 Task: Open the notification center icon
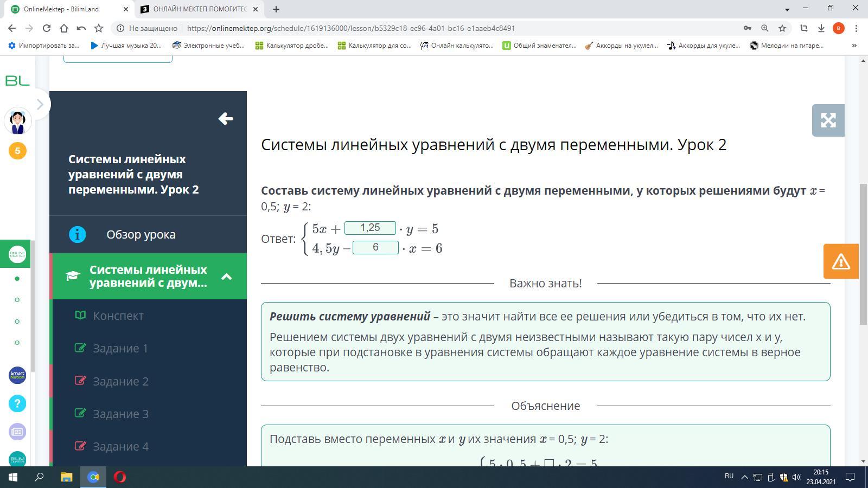[851, 477]
